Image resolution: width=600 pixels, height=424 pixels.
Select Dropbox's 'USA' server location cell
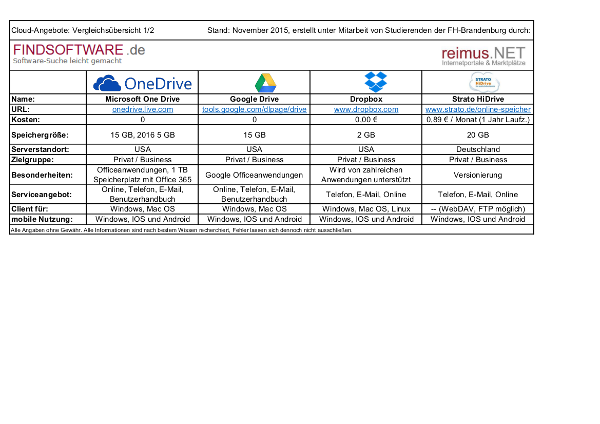pos(366,149)
